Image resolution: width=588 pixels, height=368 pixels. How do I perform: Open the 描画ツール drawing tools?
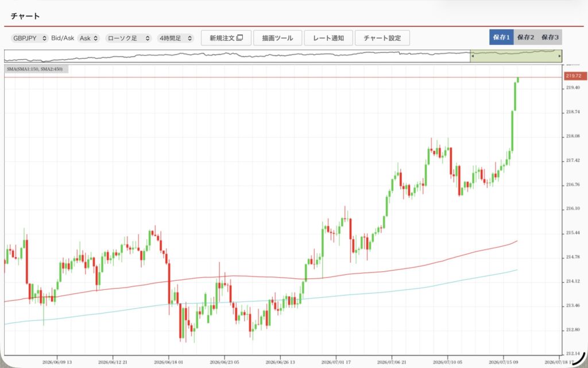click(x=277, y=38)
